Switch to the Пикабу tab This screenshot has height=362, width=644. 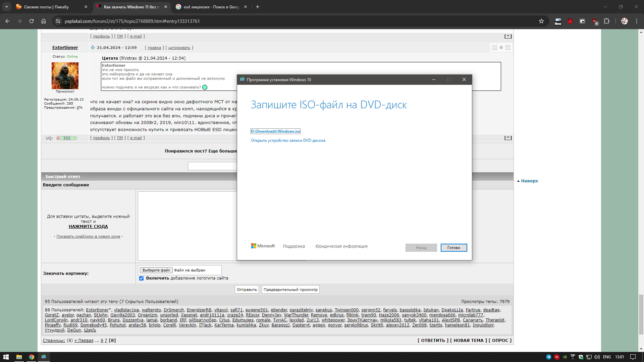click(46, 7)
